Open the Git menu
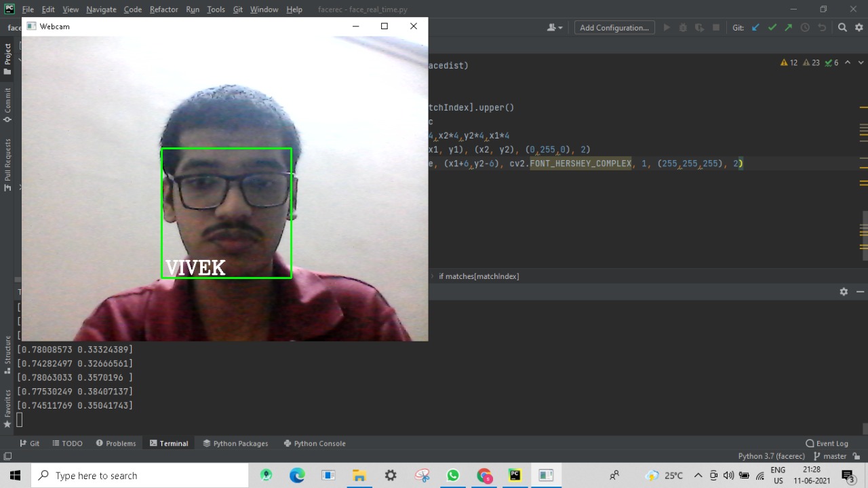Viewport: 868px width, 488px height. [237, 10]
